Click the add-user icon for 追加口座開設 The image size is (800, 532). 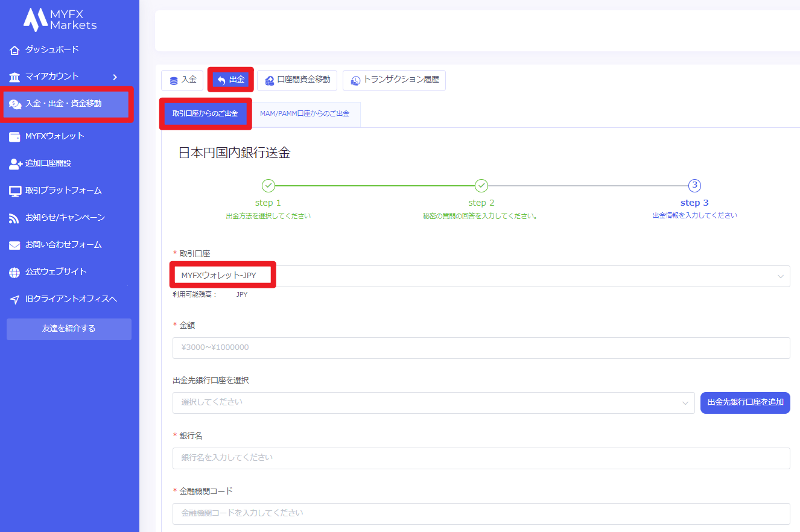[15, 163]
